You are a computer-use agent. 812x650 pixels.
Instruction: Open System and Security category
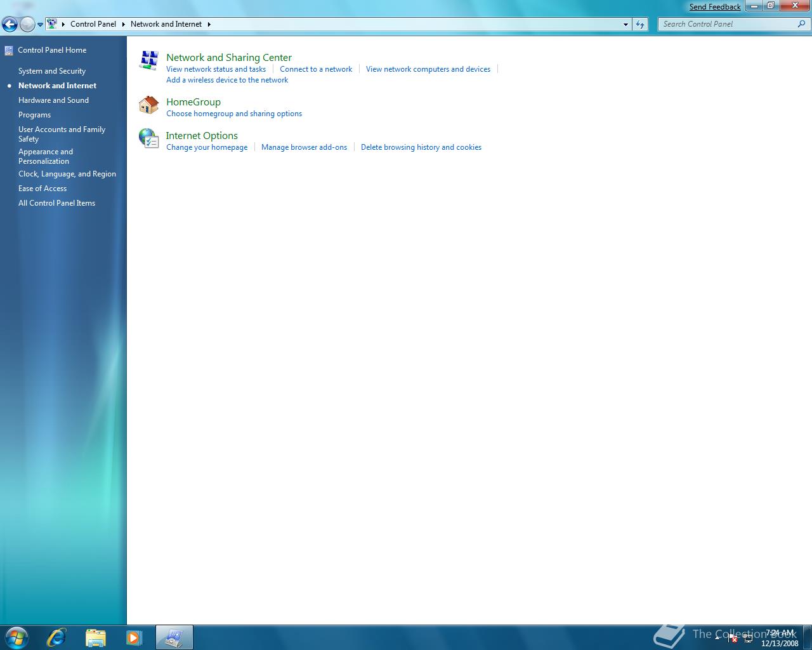click(x=52, y=71)
